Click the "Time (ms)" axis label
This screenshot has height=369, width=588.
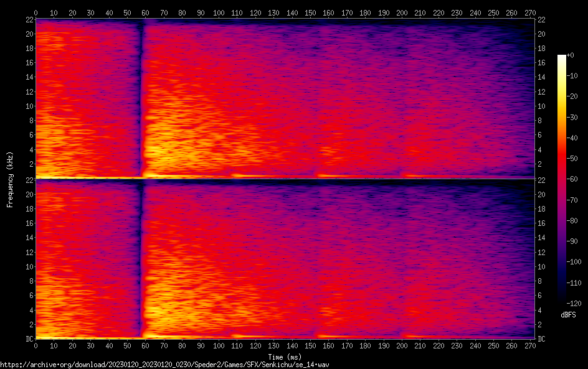coord(285,357)
